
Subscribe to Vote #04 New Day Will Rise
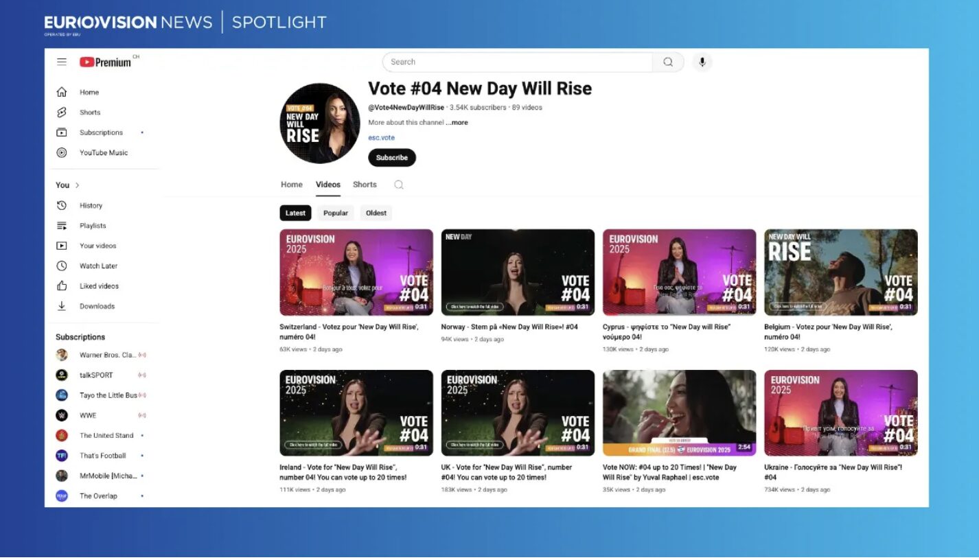[391, 157]
